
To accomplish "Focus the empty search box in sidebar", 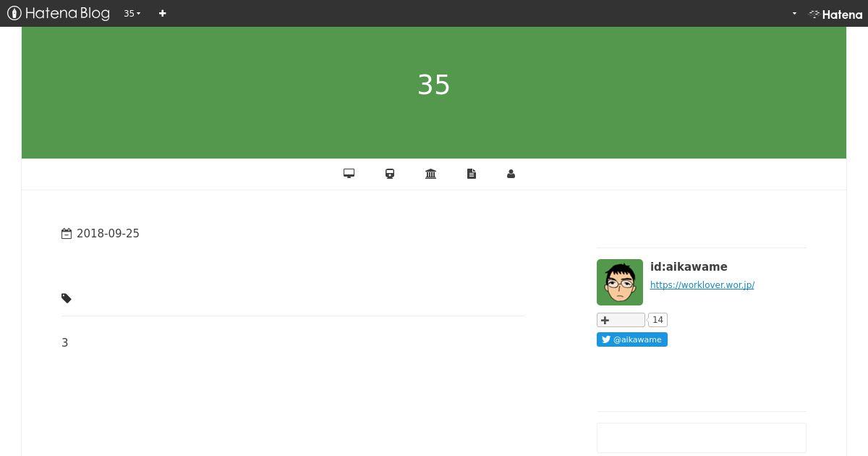I will (x=702, y=438).
